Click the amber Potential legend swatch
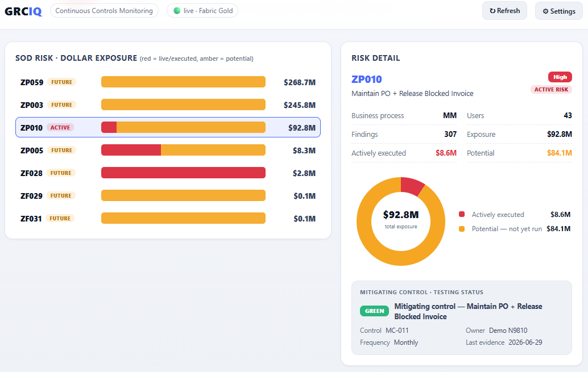Screen dimensions: 588x372 [x=462, y=229]
